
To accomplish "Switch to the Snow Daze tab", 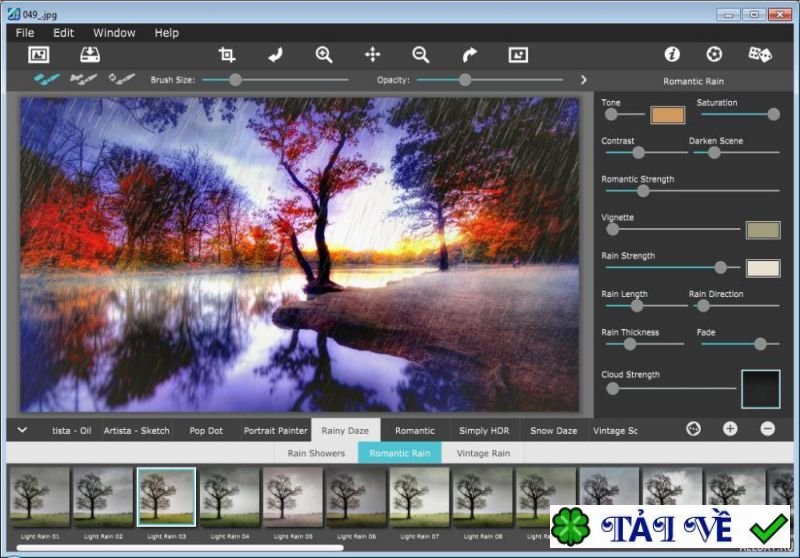I will tap(553, 431).
